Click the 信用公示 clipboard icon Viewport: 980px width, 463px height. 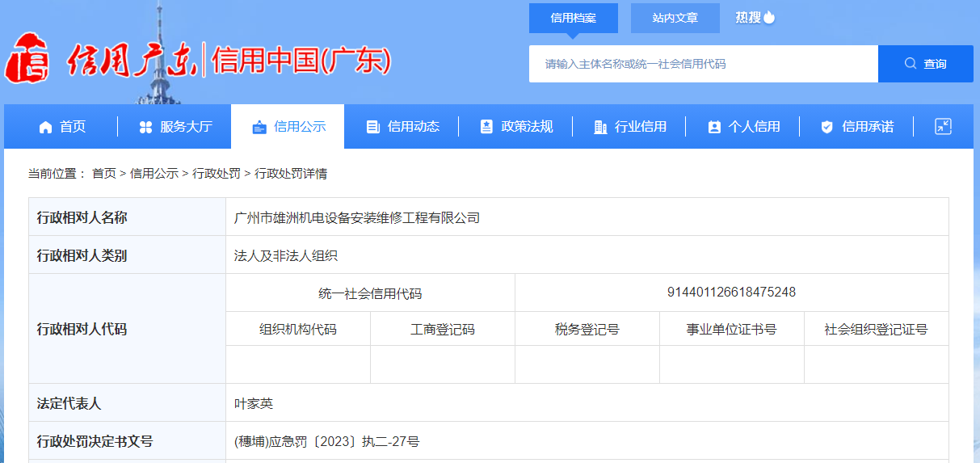pos(259,127)
